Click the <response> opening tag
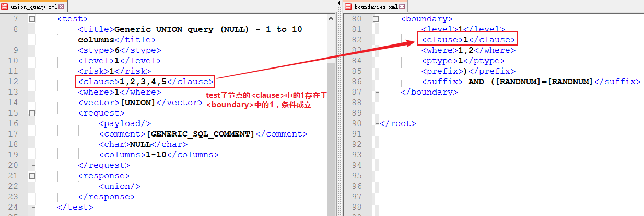644x216 pixels. (104, 176)
